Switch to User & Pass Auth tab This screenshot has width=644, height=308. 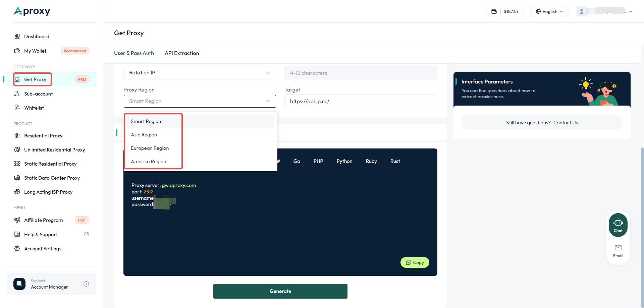[134, 53]
